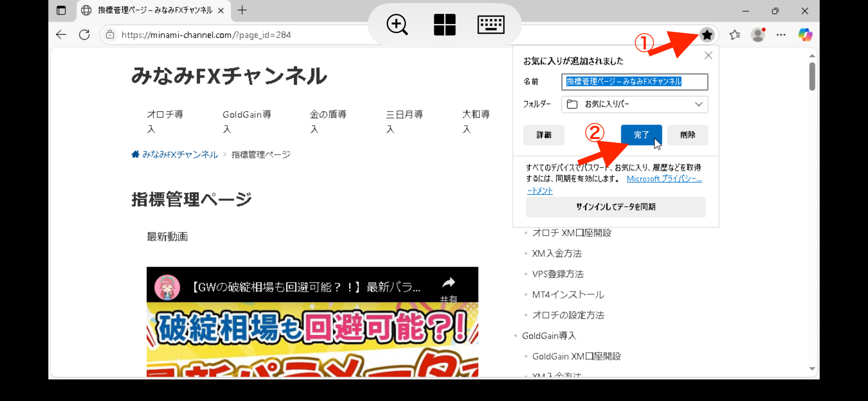
Task: Open MT4インストール sidebar link
Action: tap(568, 295)
